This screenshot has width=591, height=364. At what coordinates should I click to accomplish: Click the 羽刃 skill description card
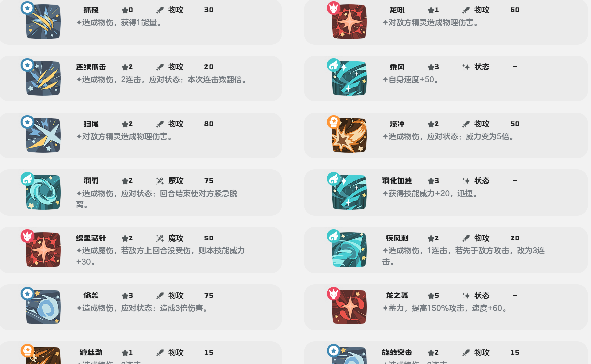click(x=141, y=193)
